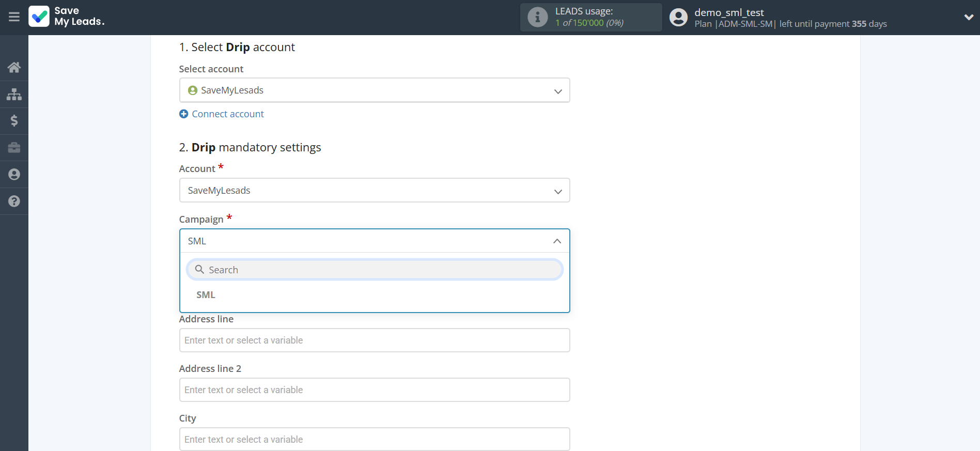Image resolution: width=980 pixels, height=451 pixels.
Task: Choose SML campaign option from list
Action: (206, 295)
